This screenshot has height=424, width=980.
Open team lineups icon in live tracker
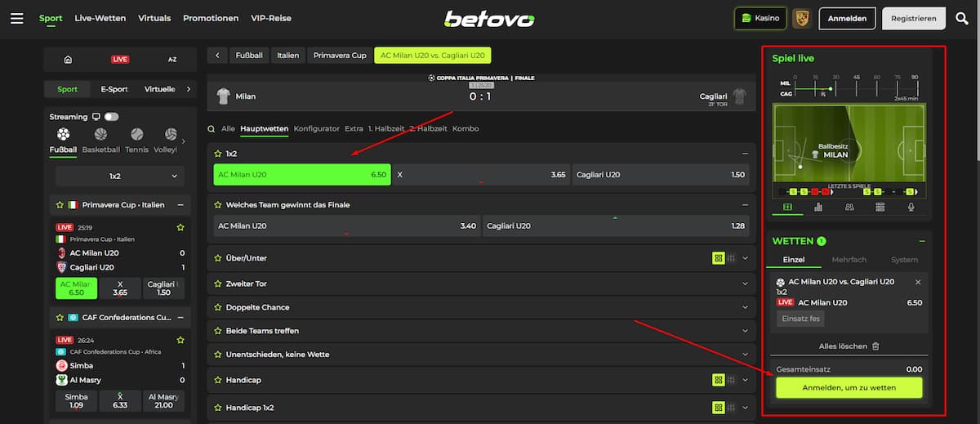(849, 208)
